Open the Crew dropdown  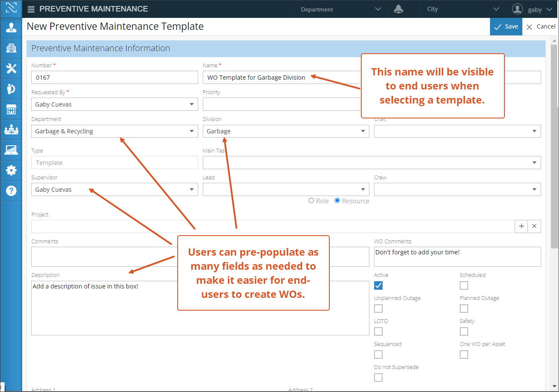(458, 190)
